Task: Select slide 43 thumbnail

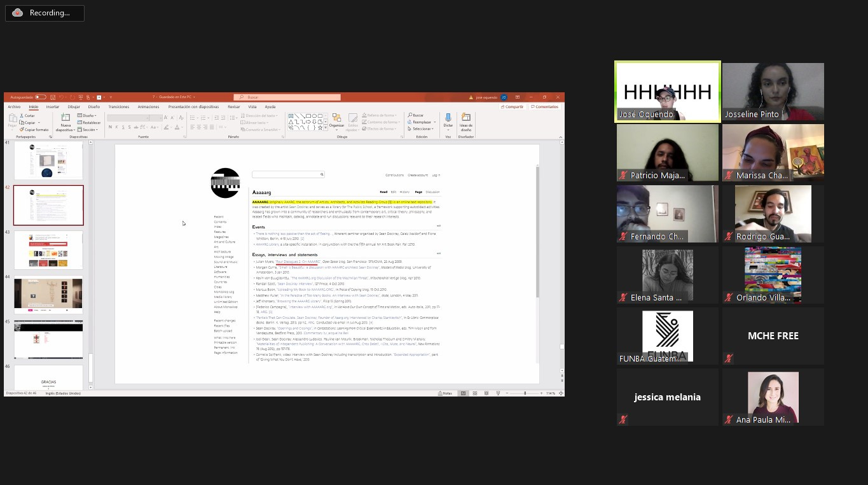Action: [48, 250]
